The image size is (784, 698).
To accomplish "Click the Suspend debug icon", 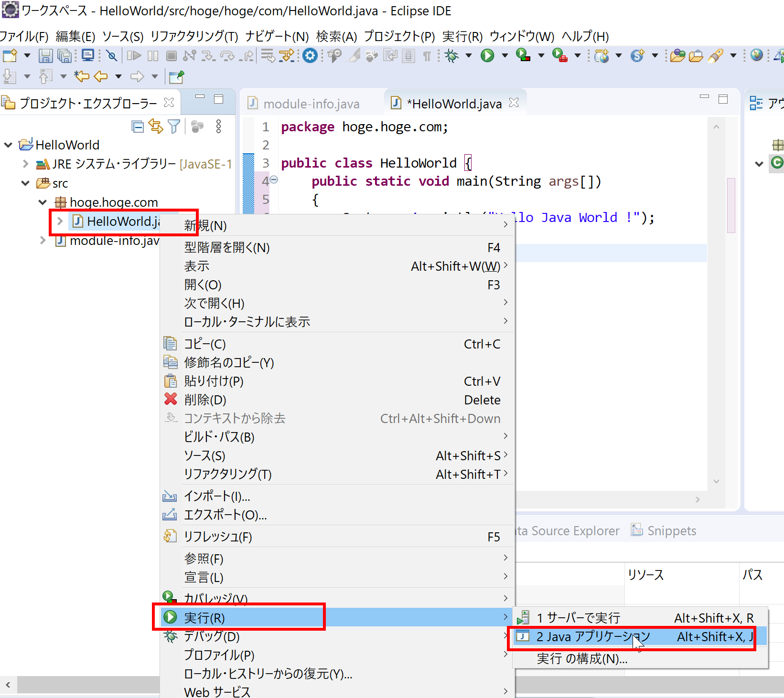I will 153,56.
